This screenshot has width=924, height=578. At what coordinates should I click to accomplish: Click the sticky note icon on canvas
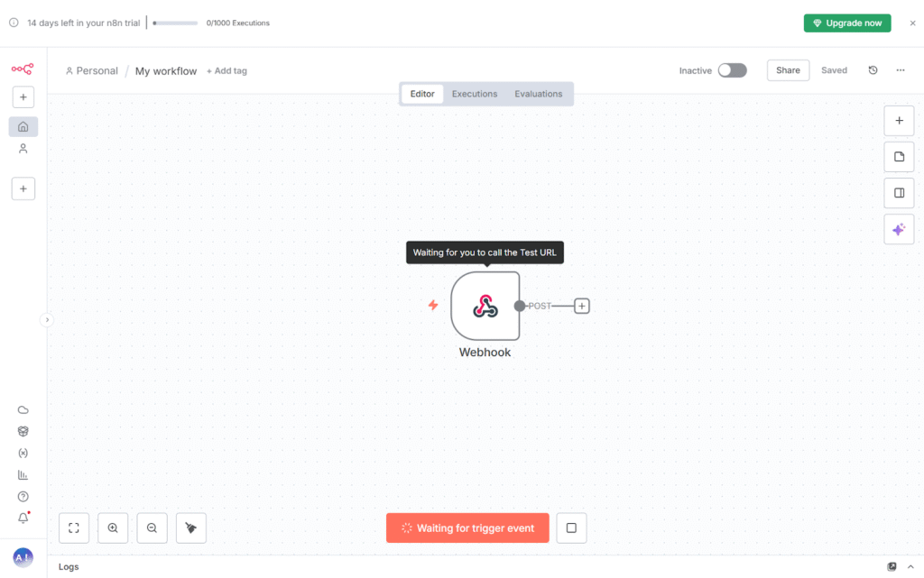pos(899,157)
